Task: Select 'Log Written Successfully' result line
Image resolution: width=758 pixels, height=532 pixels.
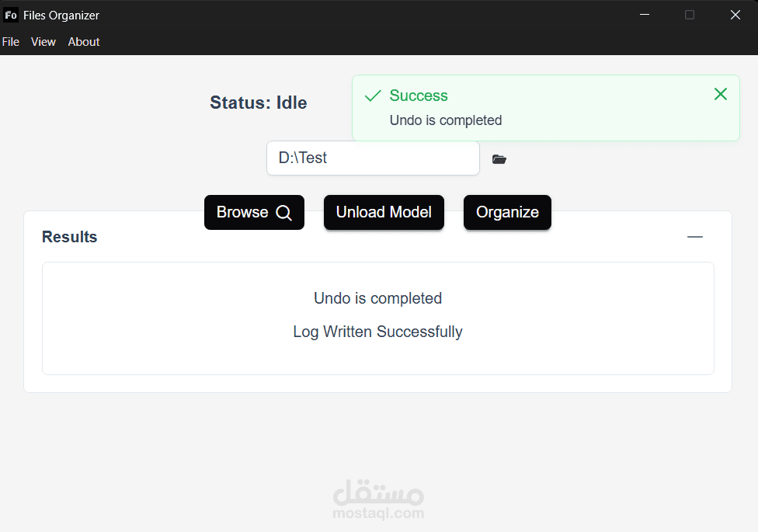Action: coord(377,332)
